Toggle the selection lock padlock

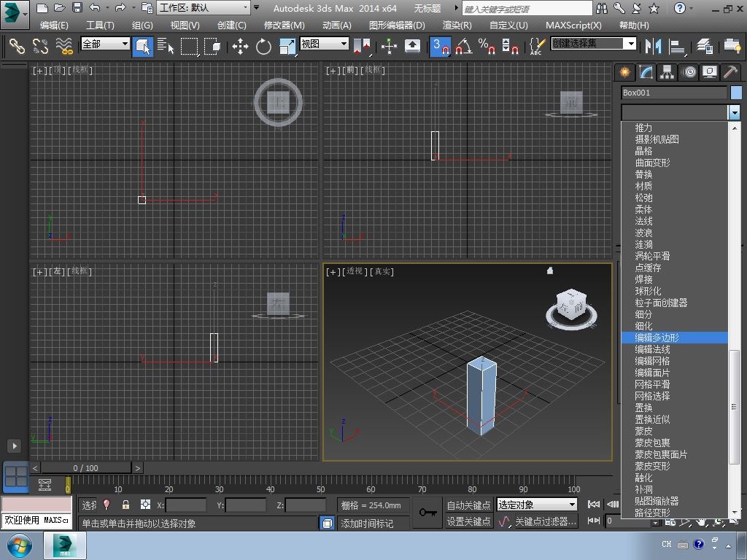tap(125, 505)
